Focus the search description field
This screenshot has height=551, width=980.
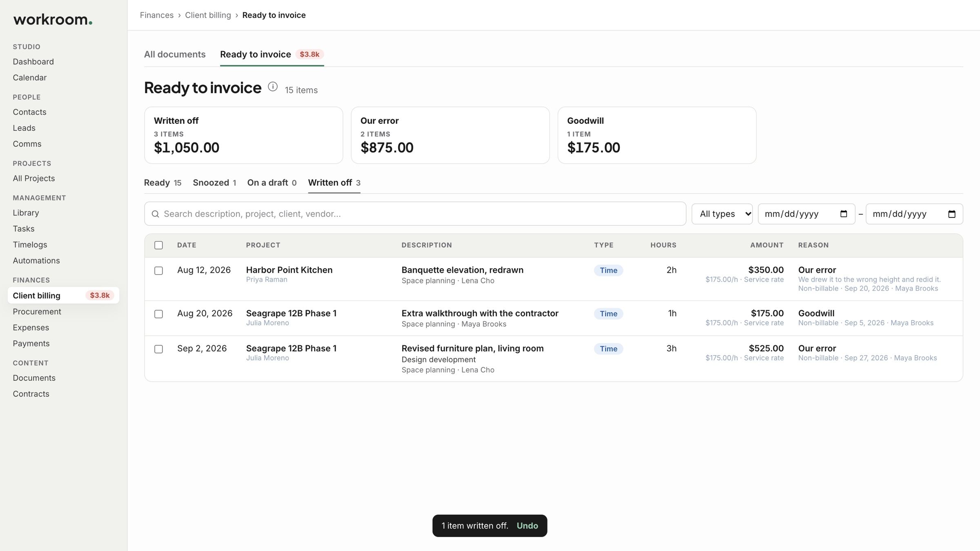(415, 214)
